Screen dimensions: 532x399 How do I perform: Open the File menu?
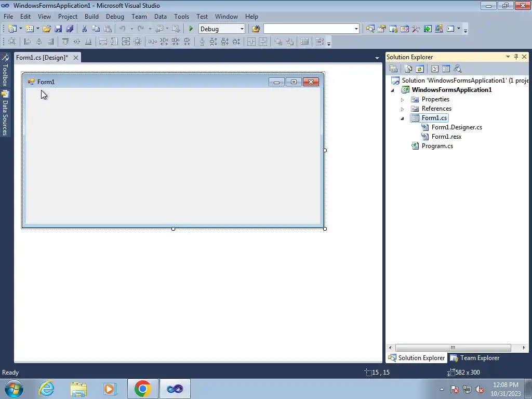click(x=8, y=16)
